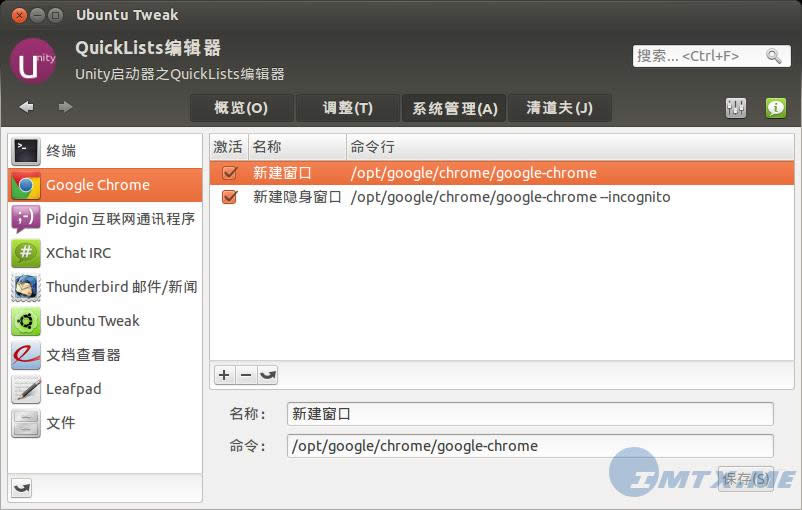Reset the quicklist entries with the arrow icon

click(268, 375)
